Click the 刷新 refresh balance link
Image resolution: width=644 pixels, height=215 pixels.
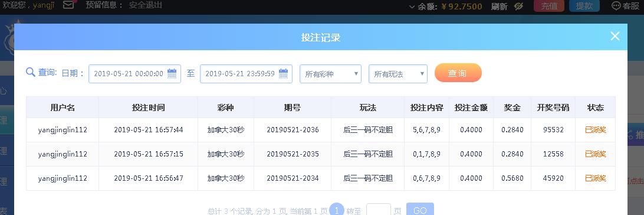(x=500, y=6)
